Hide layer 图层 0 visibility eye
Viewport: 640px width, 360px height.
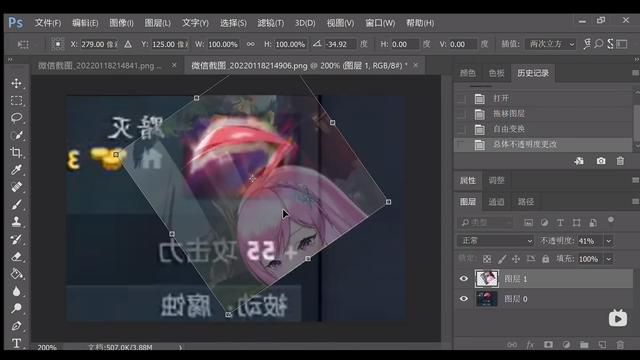pos(464,299)
